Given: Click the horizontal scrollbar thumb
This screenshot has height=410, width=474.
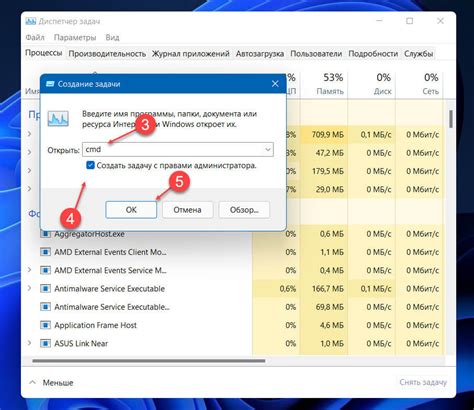Looking at the screenshot, I should click(x=149, y=361).
